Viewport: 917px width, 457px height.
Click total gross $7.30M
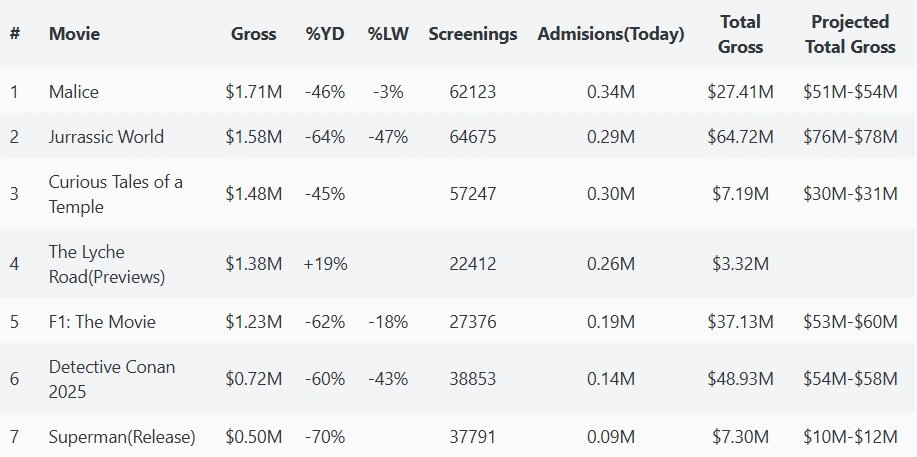pos(740,437)
